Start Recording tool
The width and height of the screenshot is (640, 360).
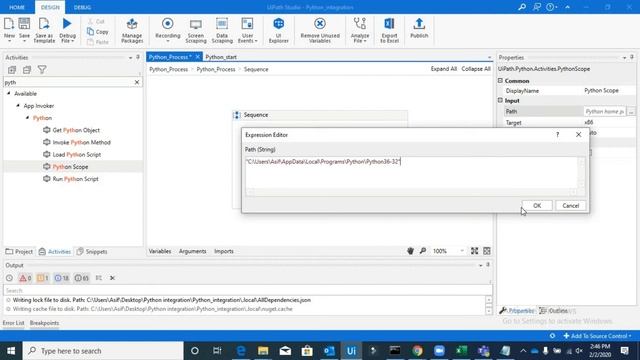click(167, 30)
